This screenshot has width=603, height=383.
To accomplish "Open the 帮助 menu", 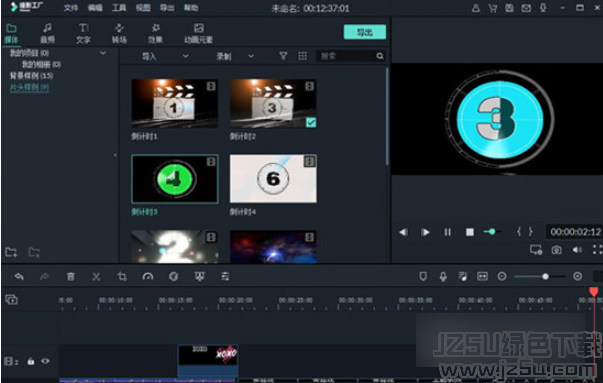I will [191, 8].
